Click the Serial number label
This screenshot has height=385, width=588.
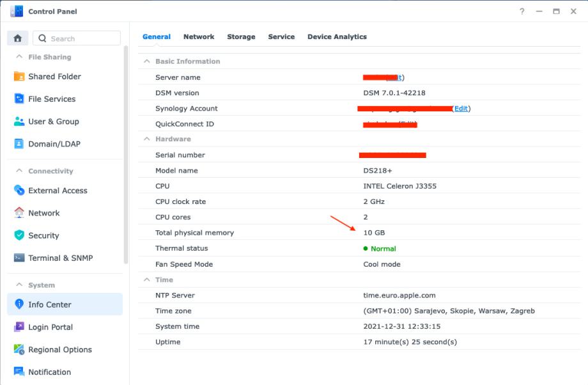tap(180, 155)
